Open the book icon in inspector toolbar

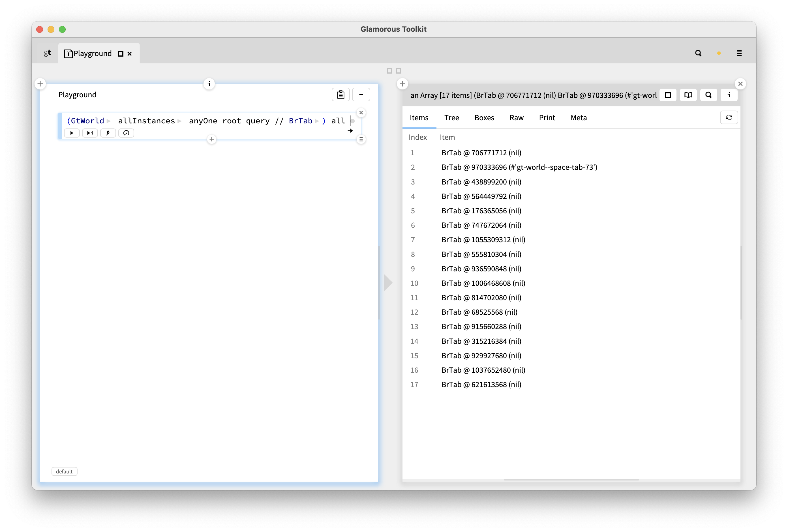[x=688, y=95]
